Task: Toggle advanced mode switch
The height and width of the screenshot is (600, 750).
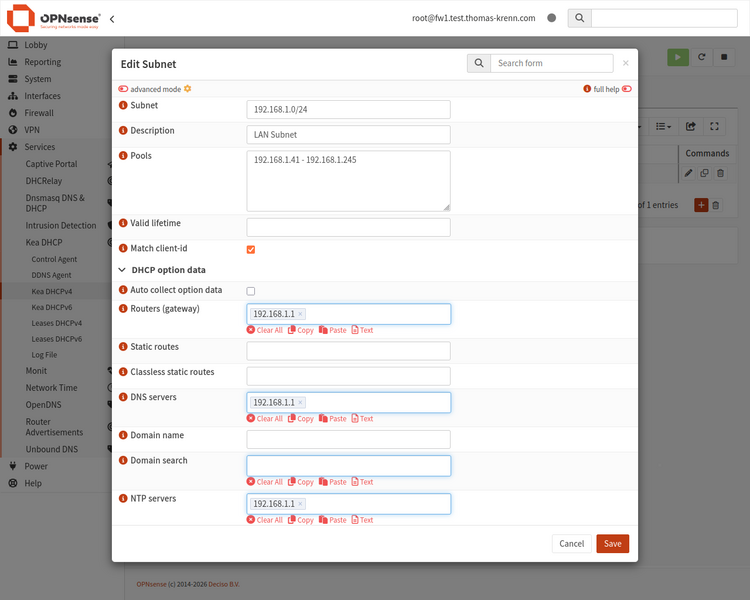Action: tap(123, 89)
